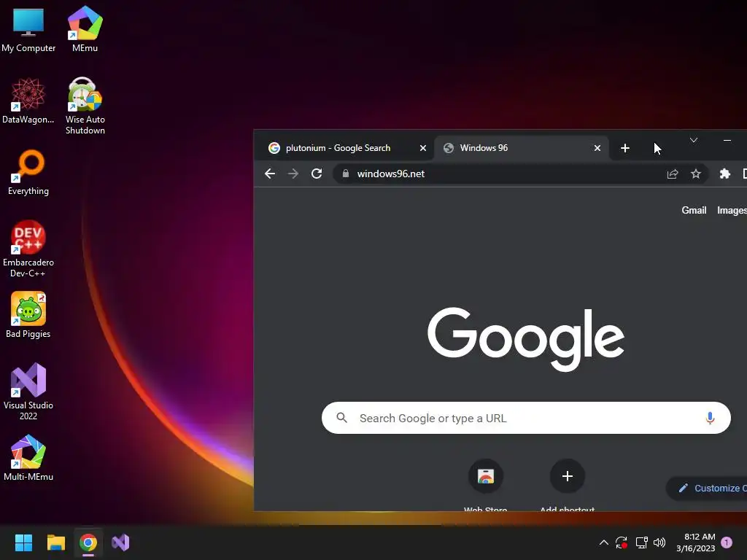Viewport: 747px width, 560px height.
Task: Switch to the plutonium - Google Search tab
Action: (x=344, y=148)
